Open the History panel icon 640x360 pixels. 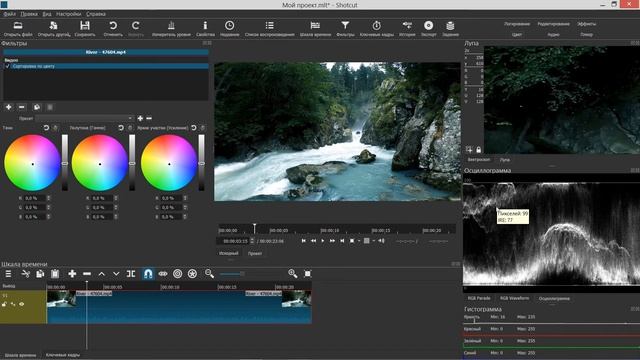[407, 26]
